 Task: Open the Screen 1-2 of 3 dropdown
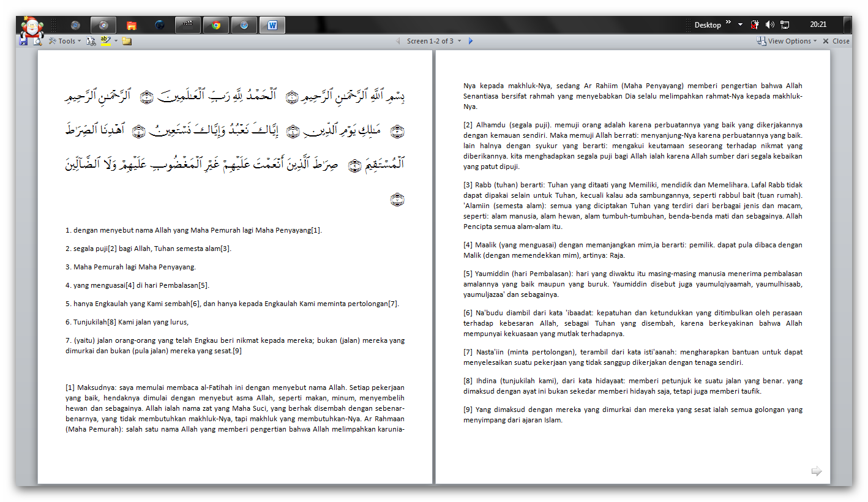pos(433,41)
